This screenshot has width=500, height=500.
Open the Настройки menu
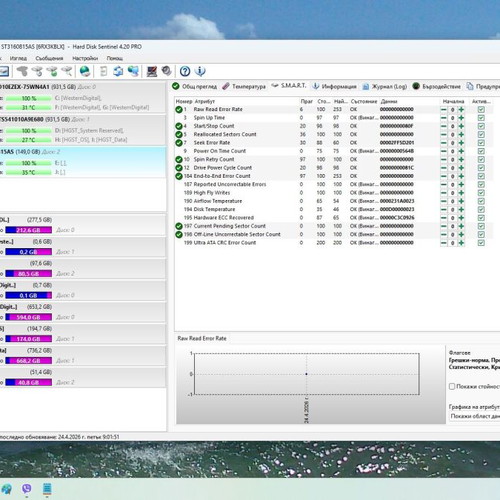pyautogui.click(x=85, y=58)
